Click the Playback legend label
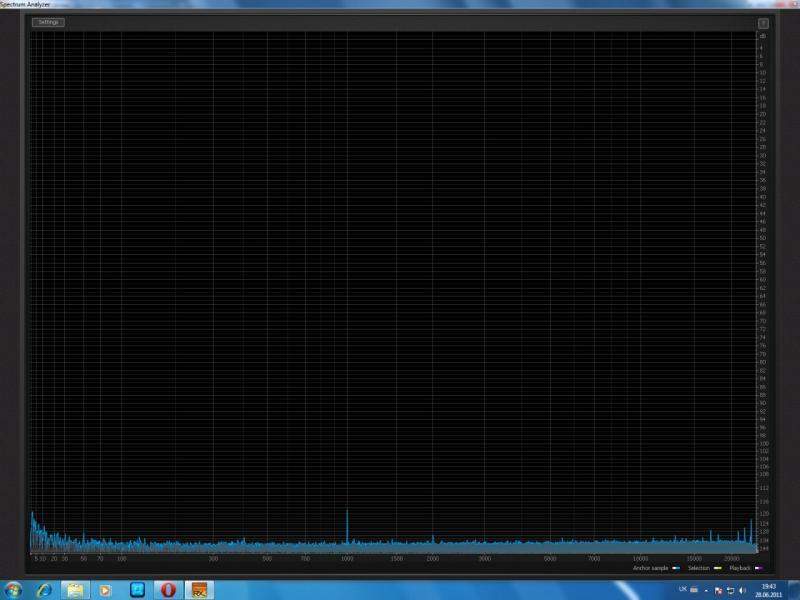 [x=740, y=568]
